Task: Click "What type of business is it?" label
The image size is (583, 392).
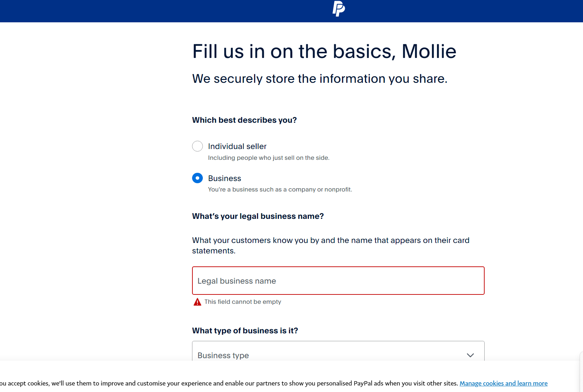Action: coord(245,331)
